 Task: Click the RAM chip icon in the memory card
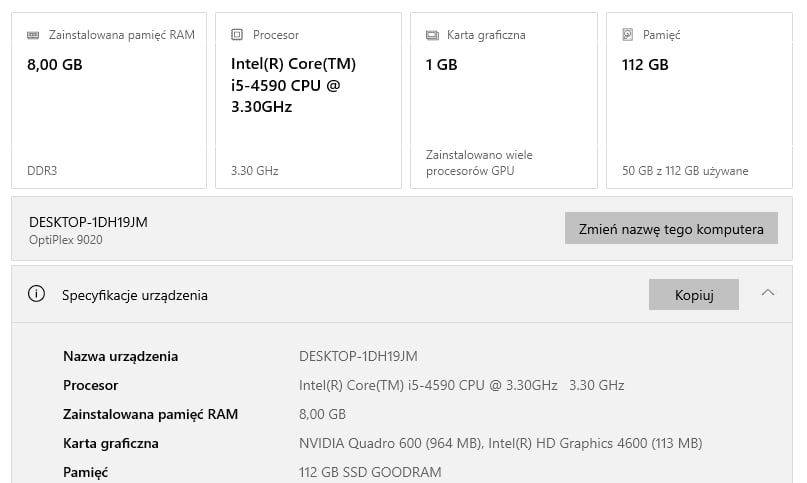(x=33, y=35)
